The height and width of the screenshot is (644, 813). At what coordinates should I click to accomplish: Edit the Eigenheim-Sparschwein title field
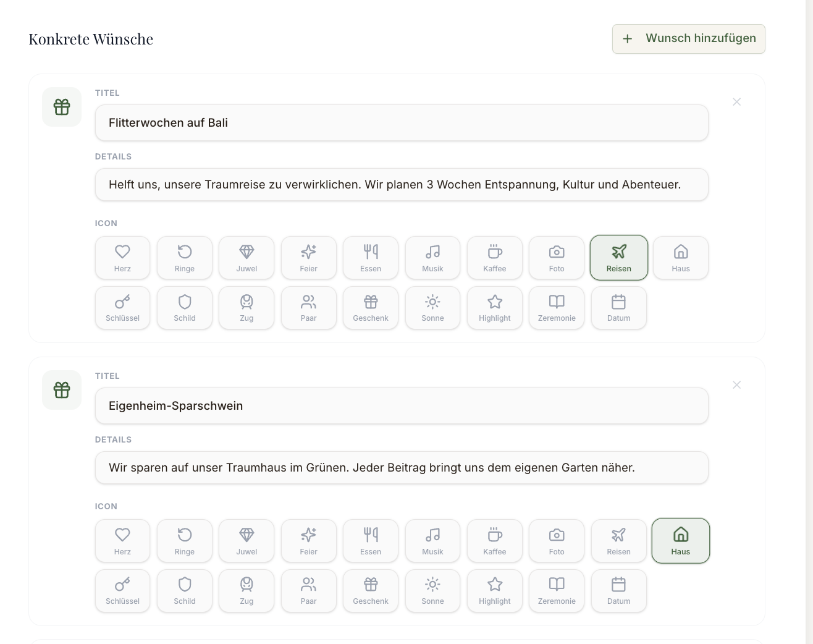pos(402,406)
